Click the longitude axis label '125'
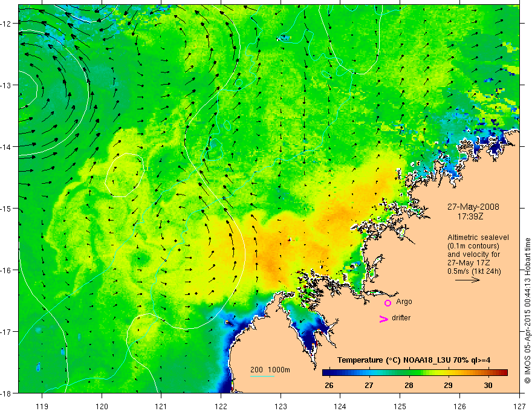The width and height of the screenshot is (532, 411). point(400,406)
